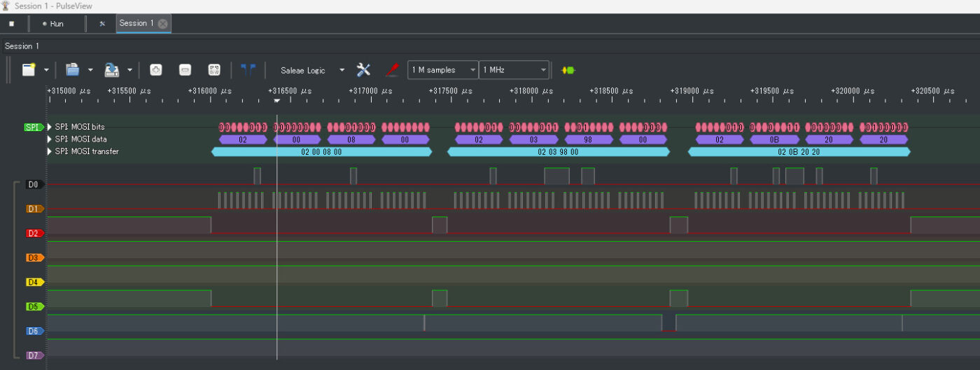980x370 pixels.
Task: Click the Zoom Out minus icon
Action: (x=185, y=69)
